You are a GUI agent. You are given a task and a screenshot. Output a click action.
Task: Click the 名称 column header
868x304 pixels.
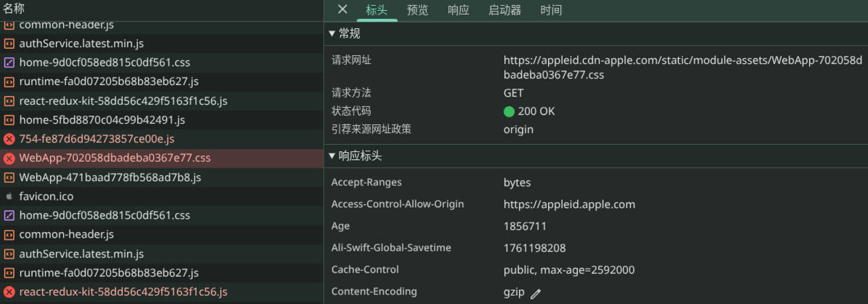tap(15, 8)
